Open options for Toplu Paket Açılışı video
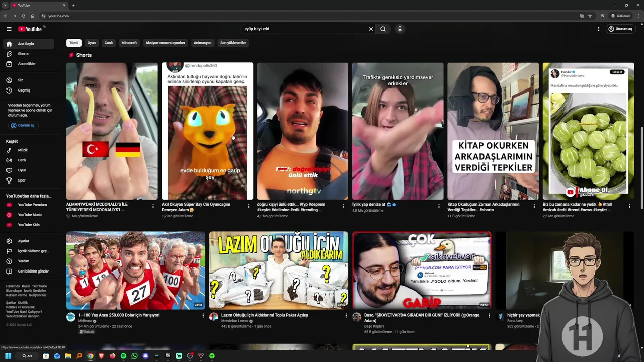Screen dimensions: 644x362 (346, 316)
